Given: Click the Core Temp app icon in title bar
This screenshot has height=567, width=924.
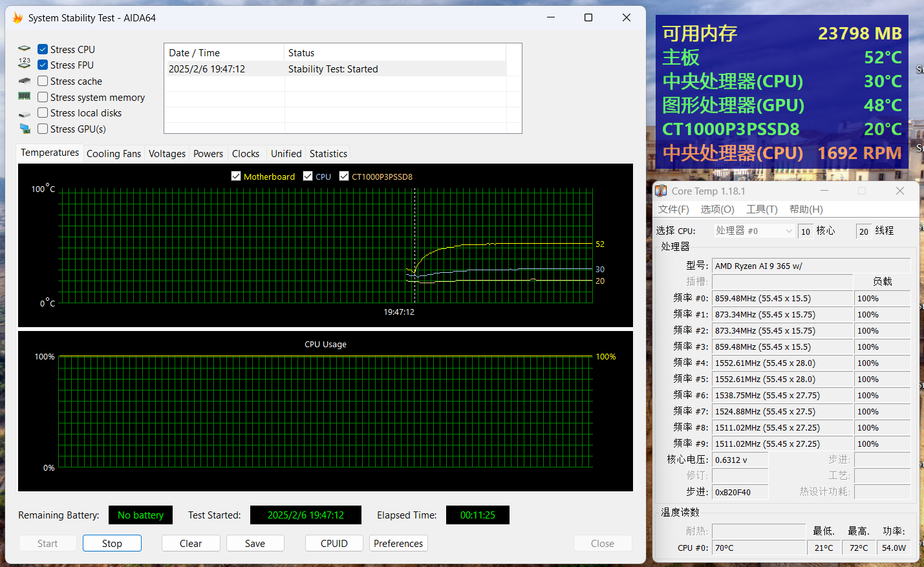Looking at the screenshot, I should (661, 191).
